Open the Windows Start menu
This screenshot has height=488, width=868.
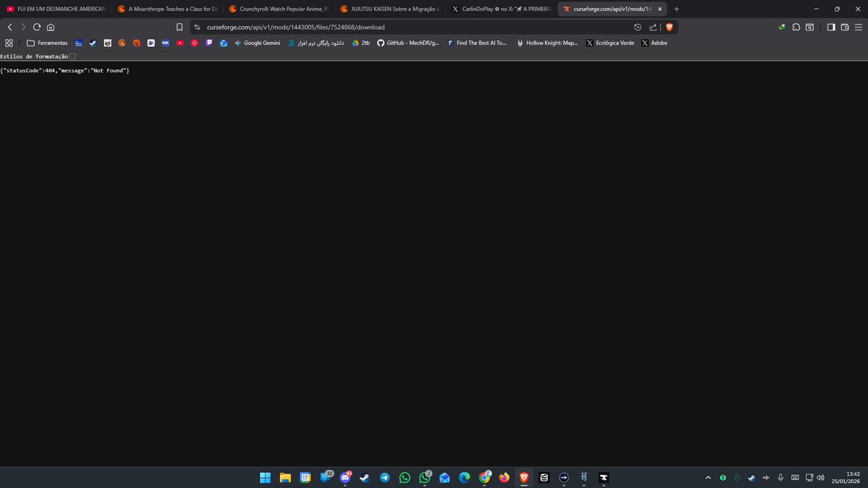coord(265,477)
